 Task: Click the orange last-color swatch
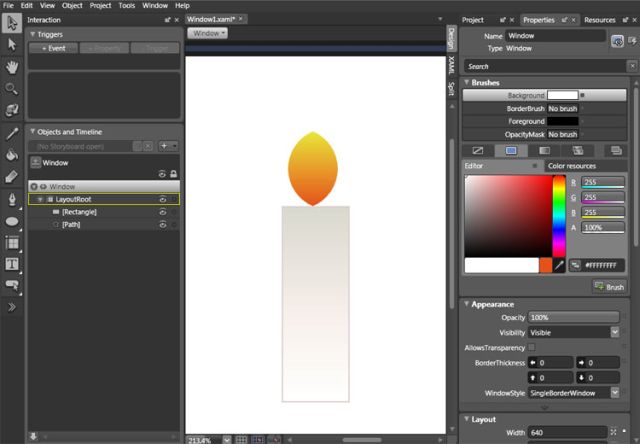[546, 265]
